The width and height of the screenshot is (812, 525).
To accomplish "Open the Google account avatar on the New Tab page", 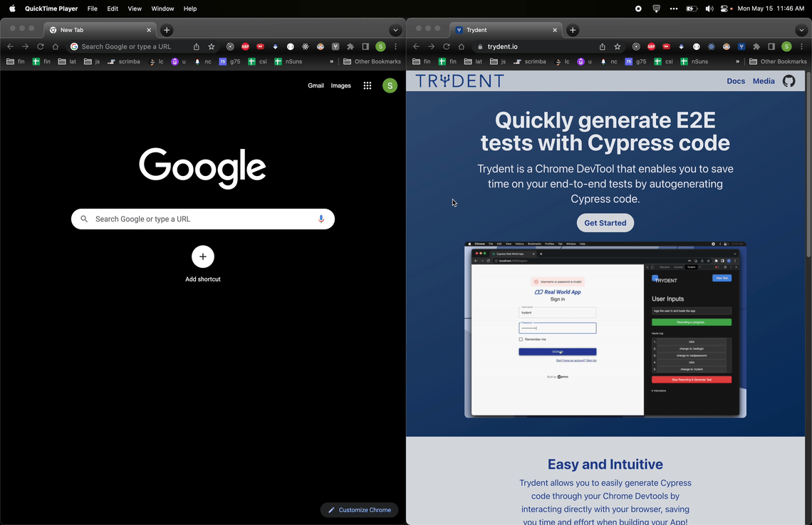I will [x=390, y=86].
